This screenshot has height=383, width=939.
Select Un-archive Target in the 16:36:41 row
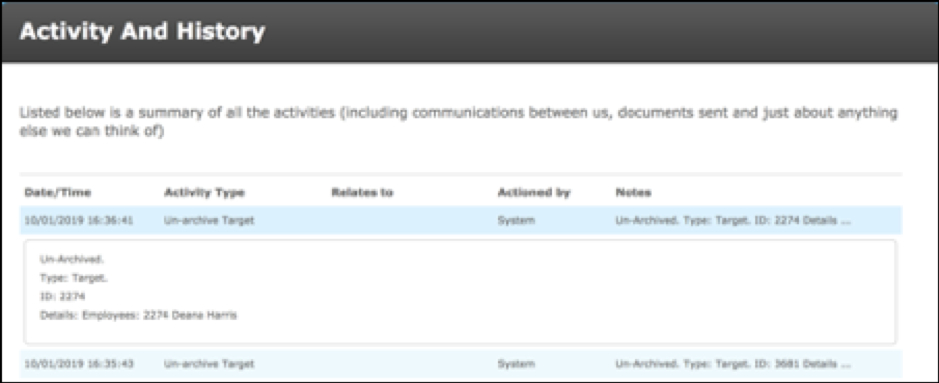point(209,220)
